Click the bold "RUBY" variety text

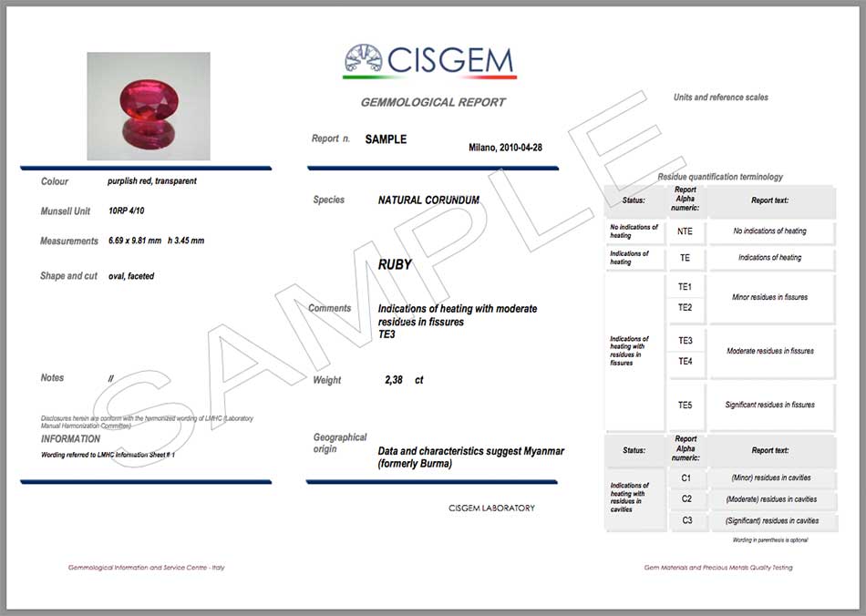coord(395,264)
